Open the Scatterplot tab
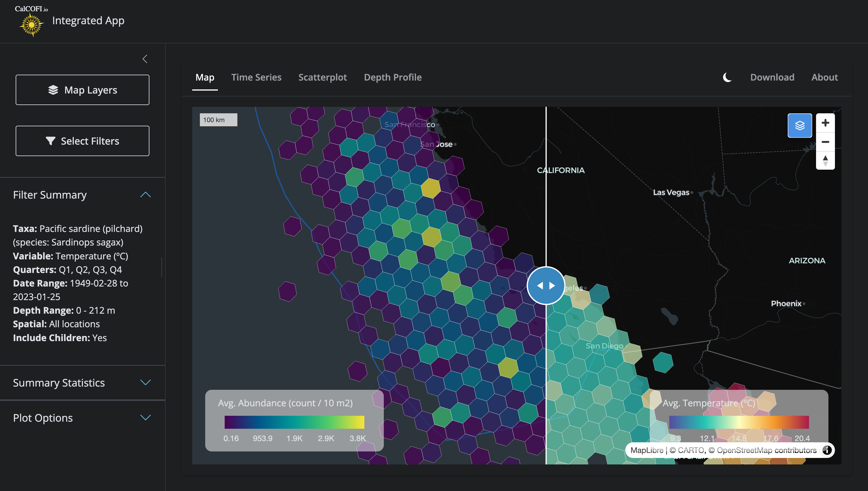Screen dimensions: 868x491 pos(322,77)
